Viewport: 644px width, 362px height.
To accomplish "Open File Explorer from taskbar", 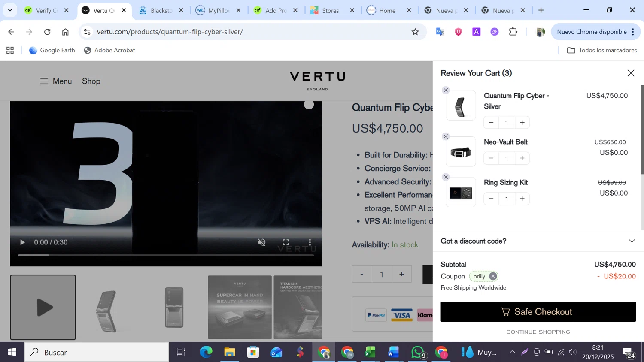I will 230,352.
